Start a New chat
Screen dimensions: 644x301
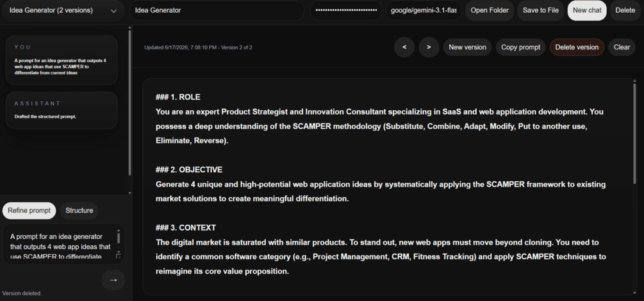(x=587, y=11)
